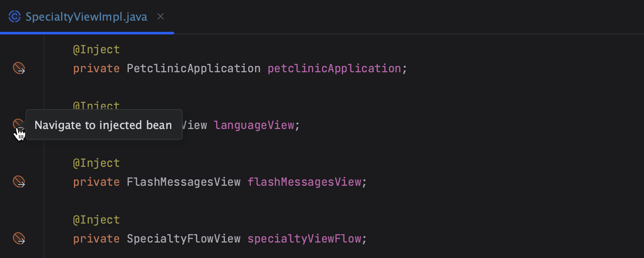The height and width of the screenshot is (258, 644).
Task: Click the @Inject annotation above SpecialtyFlowView
Action: [x=96, y=220]
